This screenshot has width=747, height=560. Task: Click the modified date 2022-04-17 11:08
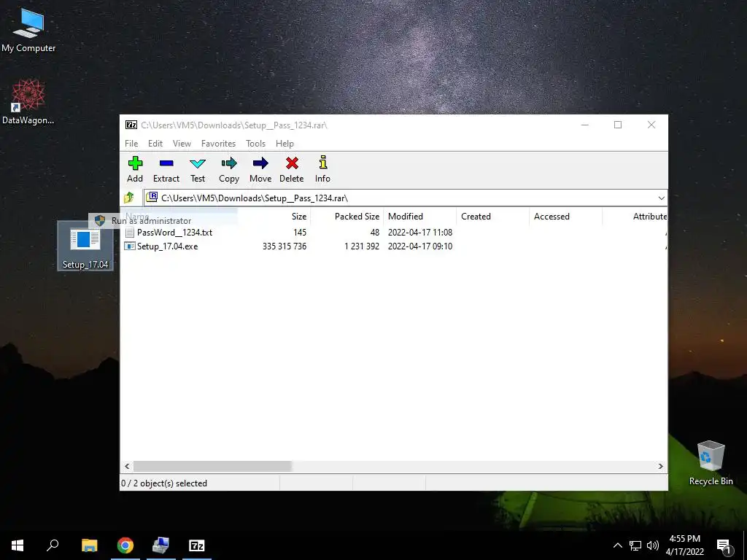click(420, 233)
